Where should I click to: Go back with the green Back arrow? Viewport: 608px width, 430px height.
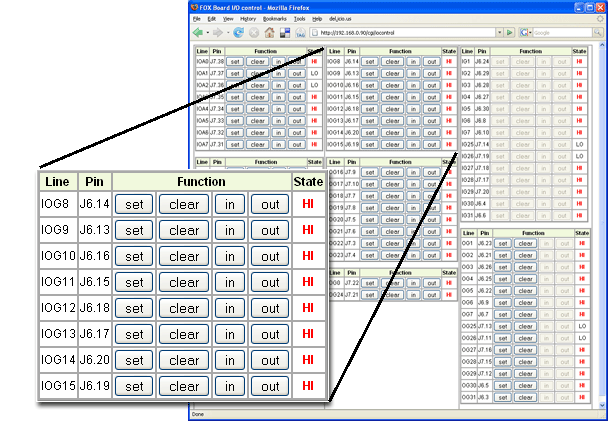[x=198, y=33]
